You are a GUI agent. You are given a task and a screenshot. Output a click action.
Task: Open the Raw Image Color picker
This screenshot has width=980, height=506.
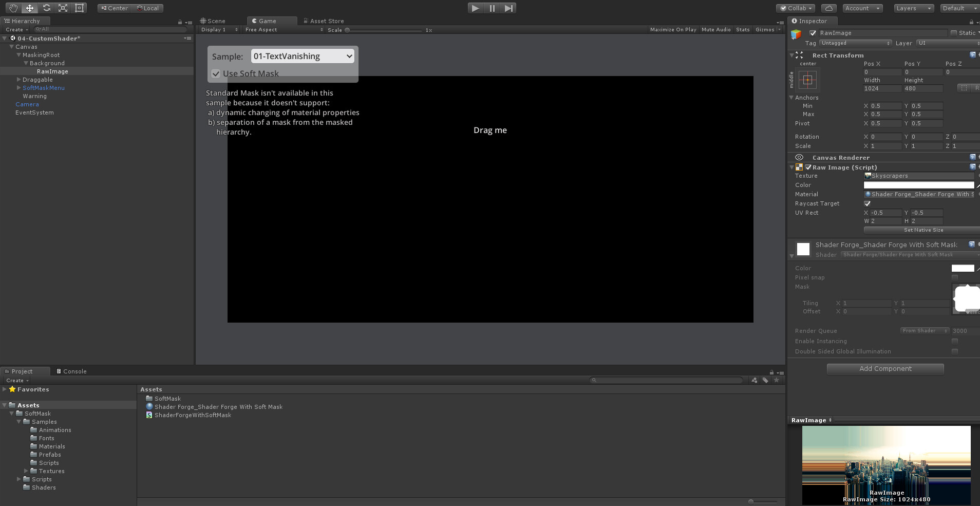pyautogui.click(x=919, y=185)
